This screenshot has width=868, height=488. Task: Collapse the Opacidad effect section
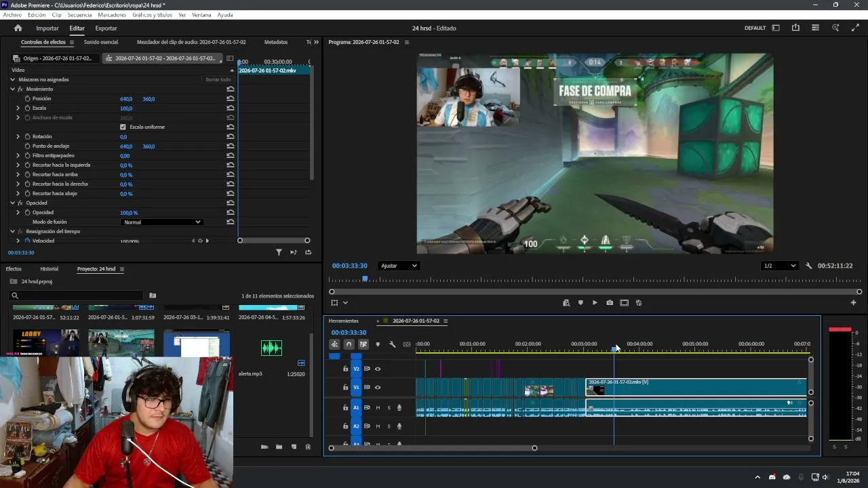12,203
